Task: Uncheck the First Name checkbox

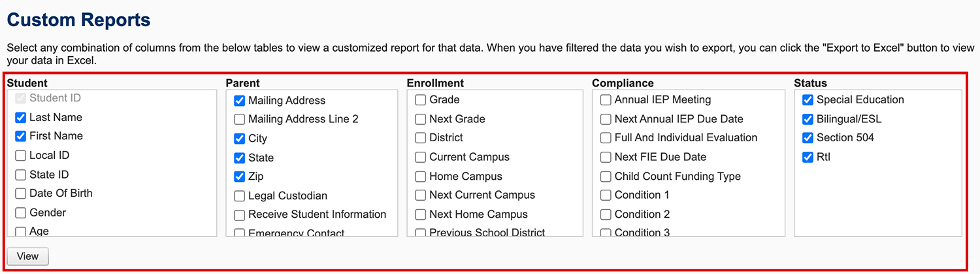Action: tap(21, 137)
